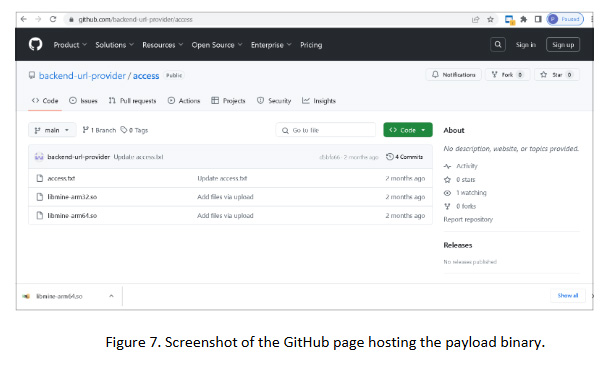Screen dimensions: 616x366
Task: Switch to the Projects tab
Action: point(228,101)
